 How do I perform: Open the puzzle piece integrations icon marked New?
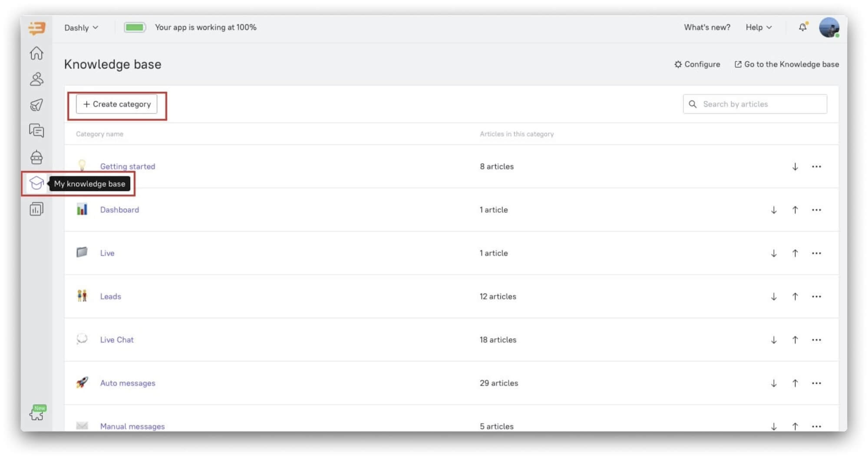37,413
